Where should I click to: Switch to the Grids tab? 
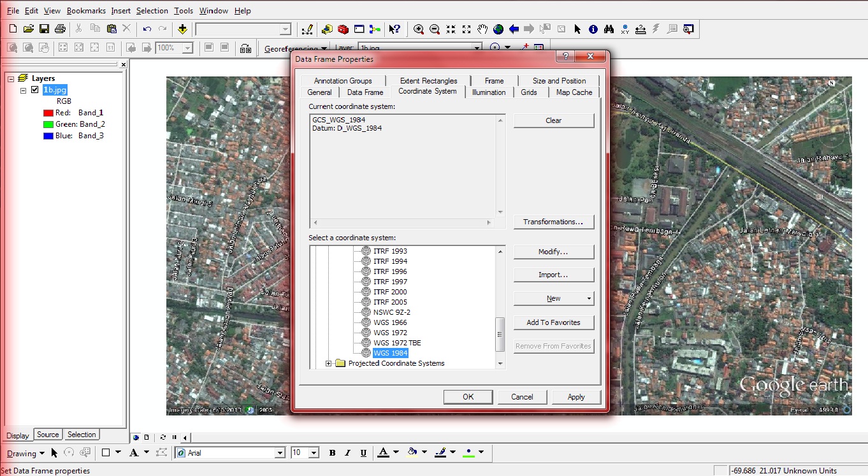point(530,92)
